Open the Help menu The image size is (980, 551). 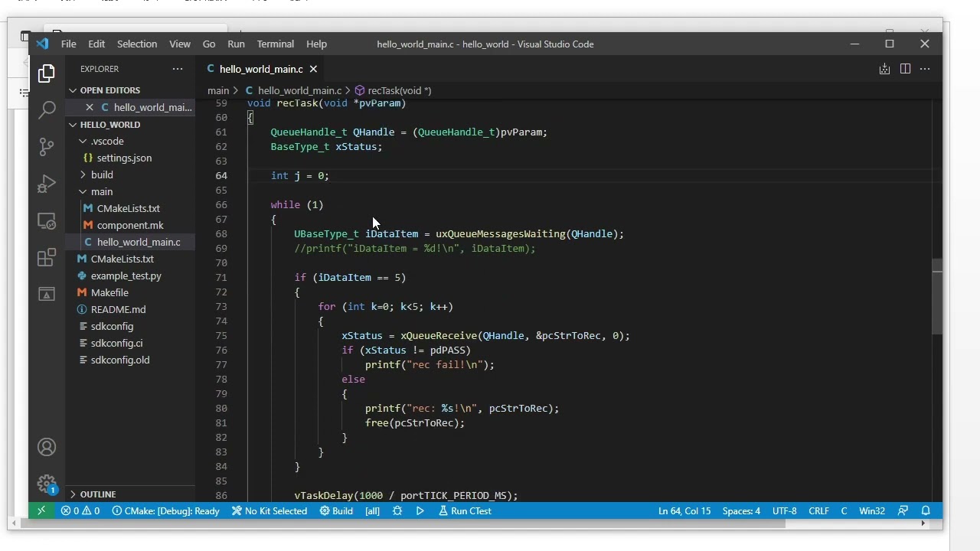click(316, 44)
